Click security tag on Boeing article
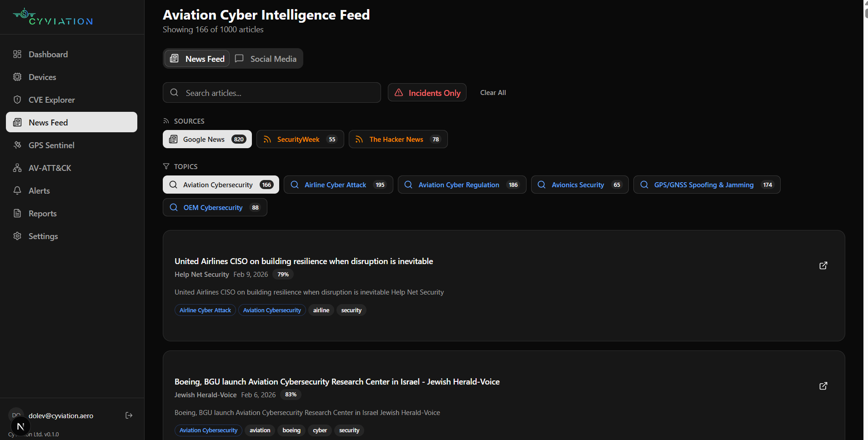Screen dimensions: 868x440 [x=349, y=430]
